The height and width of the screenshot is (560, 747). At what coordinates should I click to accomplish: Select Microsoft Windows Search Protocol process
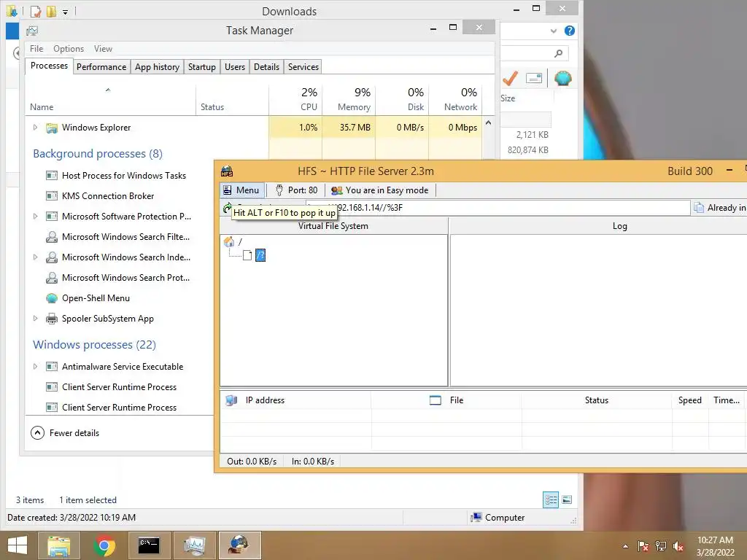pyautogui.click(x=125, y=278)
